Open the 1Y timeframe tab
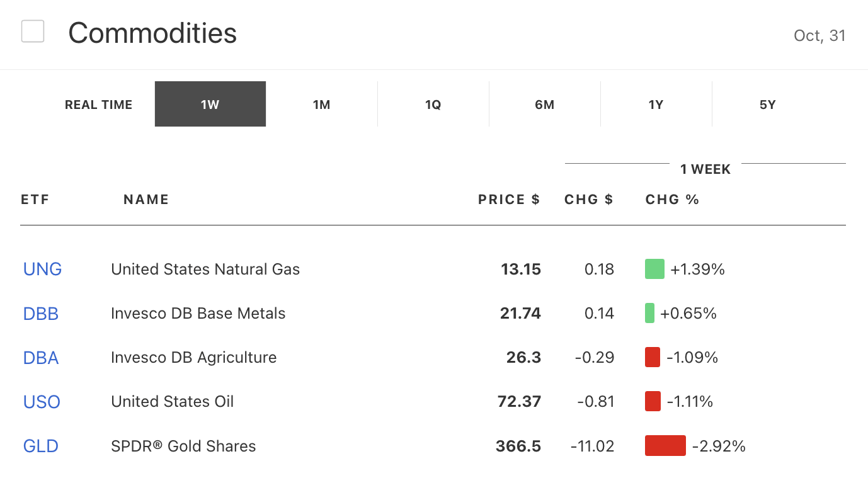868x495 pixels. click(x=656, y=105)
